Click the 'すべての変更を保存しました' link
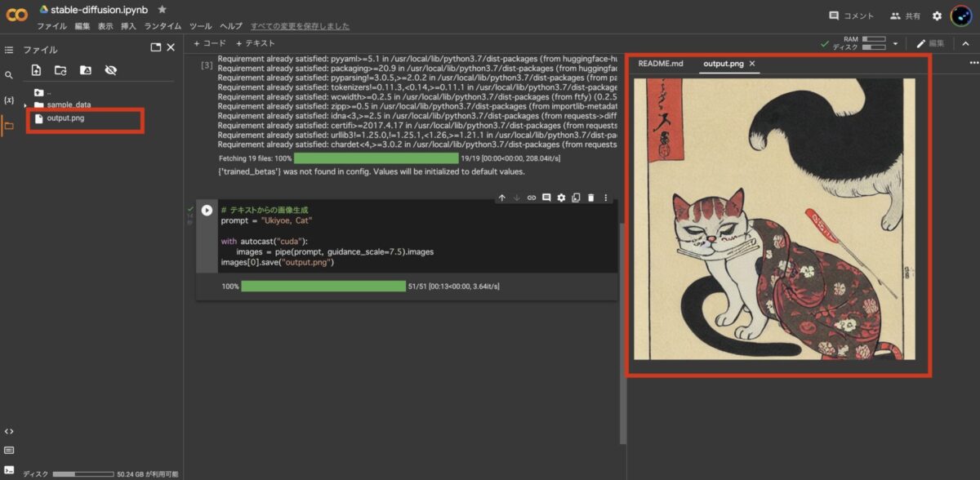 pyautogui.click(x=300, y=26)
